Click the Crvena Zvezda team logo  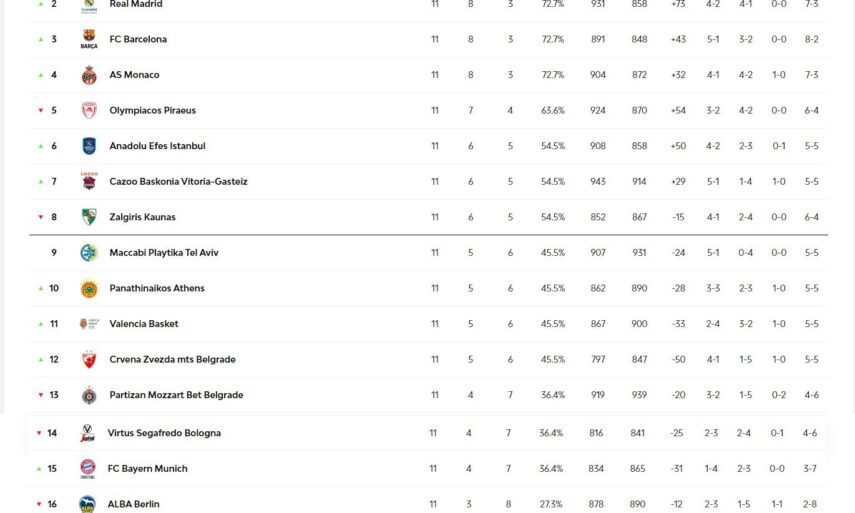pos(89,360)
